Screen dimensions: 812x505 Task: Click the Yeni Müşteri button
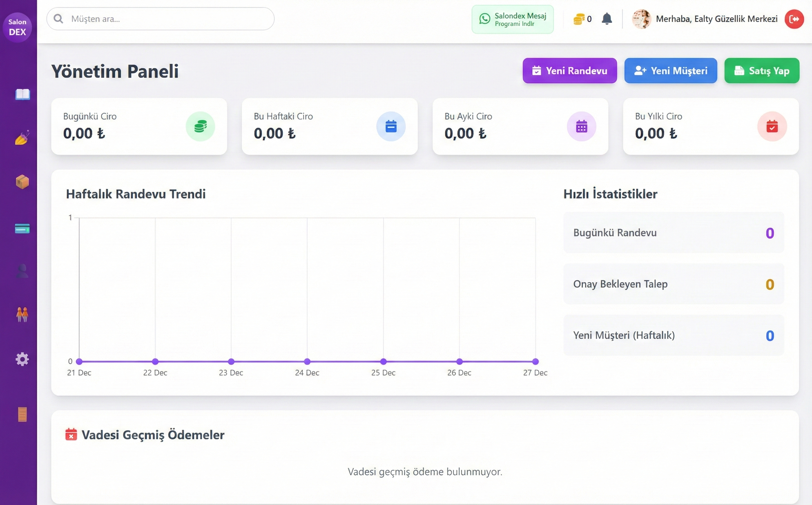(670, 71)
